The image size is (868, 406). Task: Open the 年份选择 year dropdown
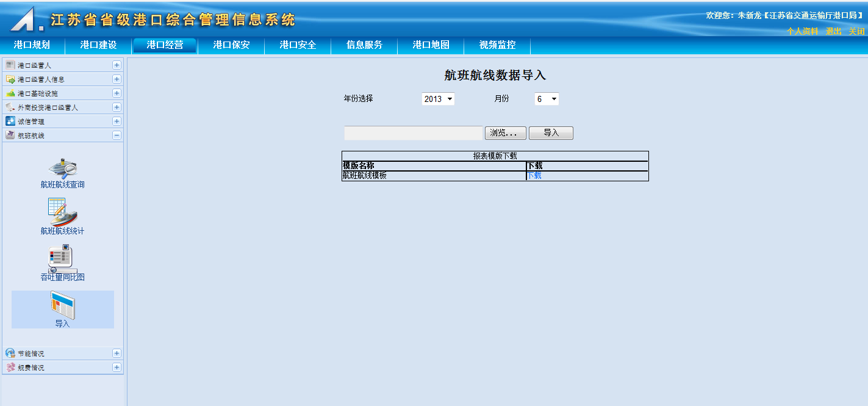click(438, 99)
